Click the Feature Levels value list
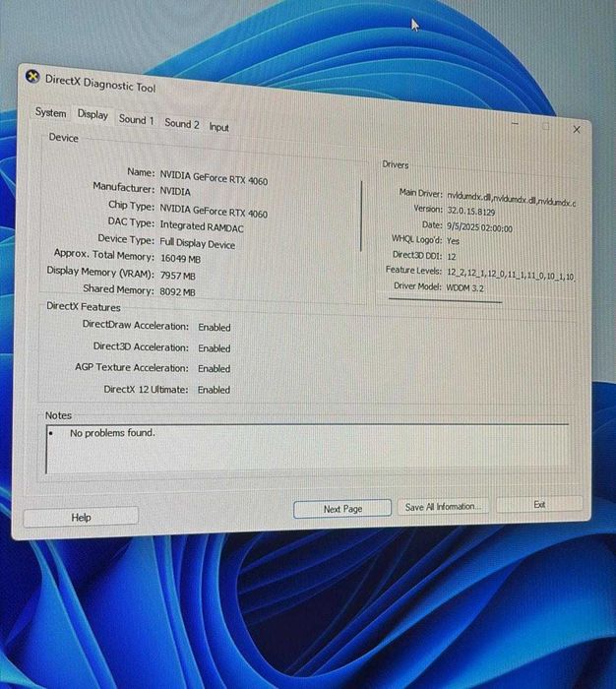Screen dimensions: 616x689 click(511, 275)
